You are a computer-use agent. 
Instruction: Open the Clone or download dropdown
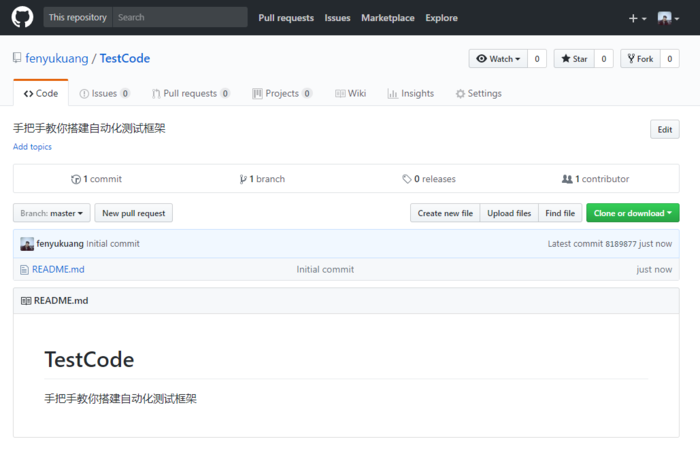point(633,213)
